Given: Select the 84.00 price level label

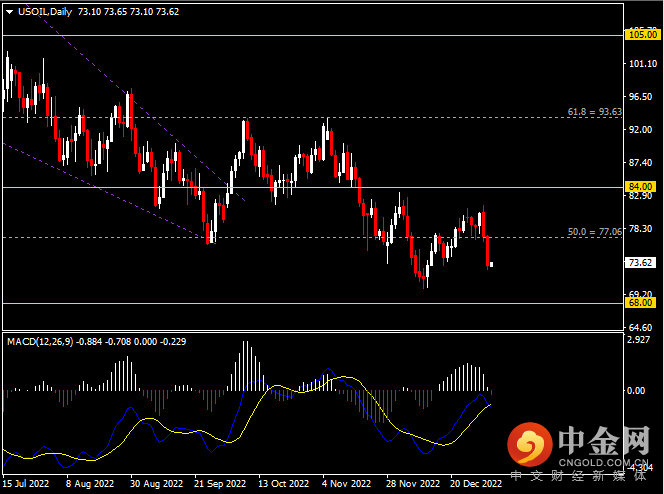Looking at the screenshot, I should point(639,187).
